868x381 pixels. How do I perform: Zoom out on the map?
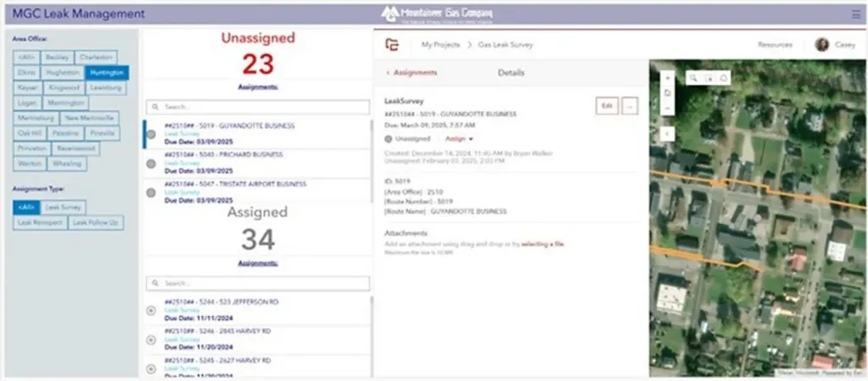point(668,108)
